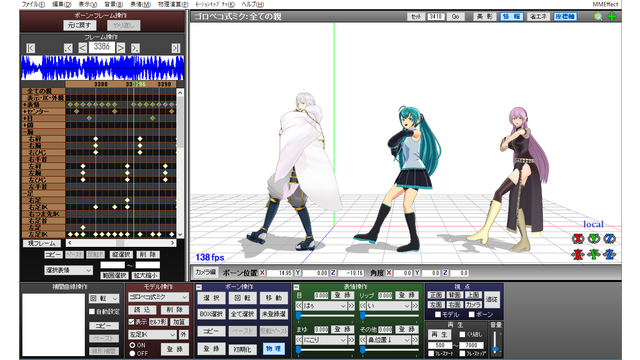
Task: Select the IK ON radio button
Action: tap(132, 345)
